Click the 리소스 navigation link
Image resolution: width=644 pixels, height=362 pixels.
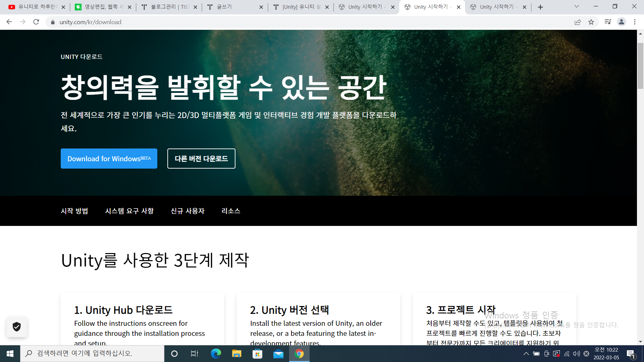coord(231,211)
